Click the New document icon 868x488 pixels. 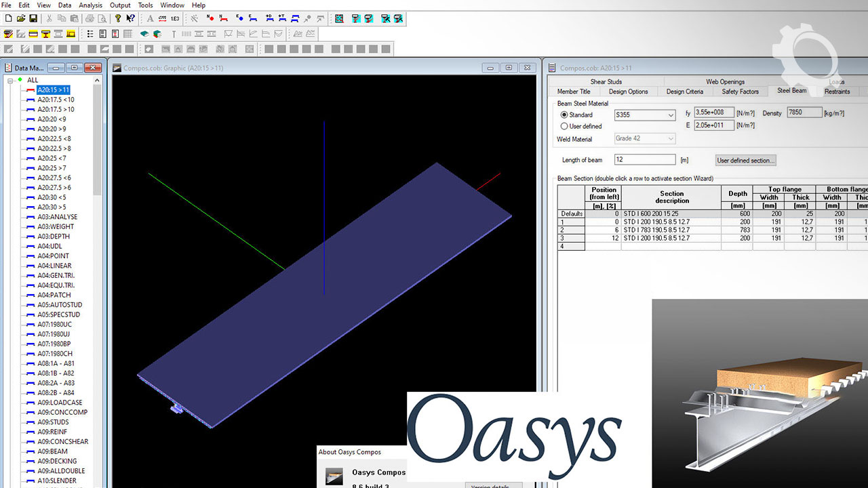(9, 19)
